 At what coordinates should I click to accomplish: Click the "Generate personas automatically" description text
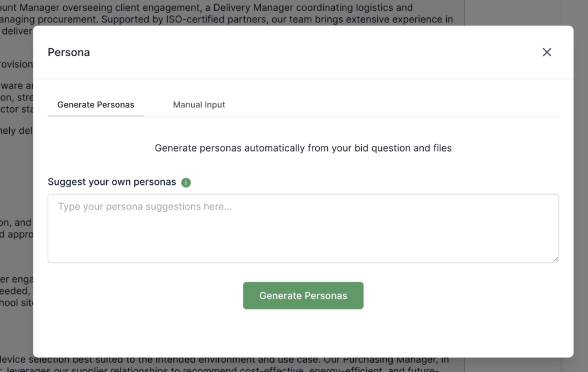point(303,148)
